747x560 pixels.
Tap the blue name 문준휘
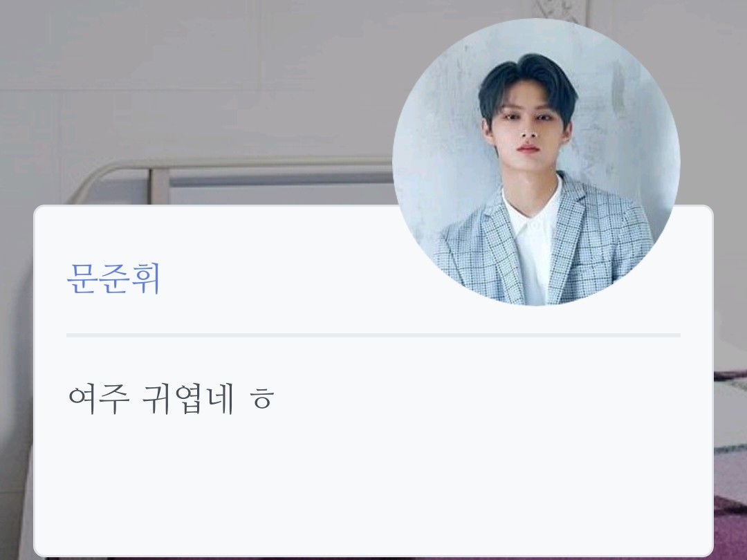pyautogui.click(x=113, y=279)
